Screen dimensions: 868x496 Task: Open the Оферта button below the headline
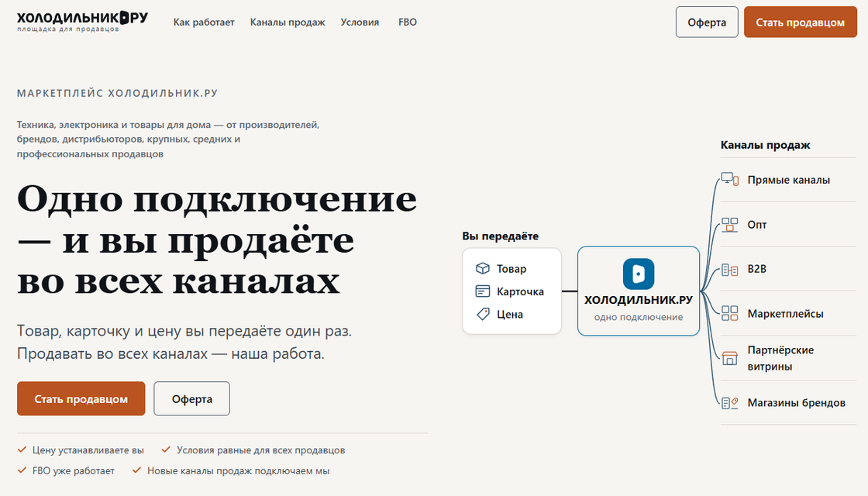(192, 398)
